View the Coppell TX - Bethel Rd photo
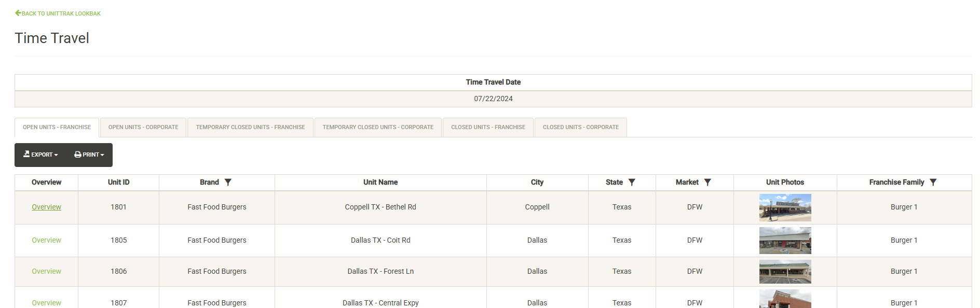980x308 pixels. pyautogui.click(x=785, y=207)
